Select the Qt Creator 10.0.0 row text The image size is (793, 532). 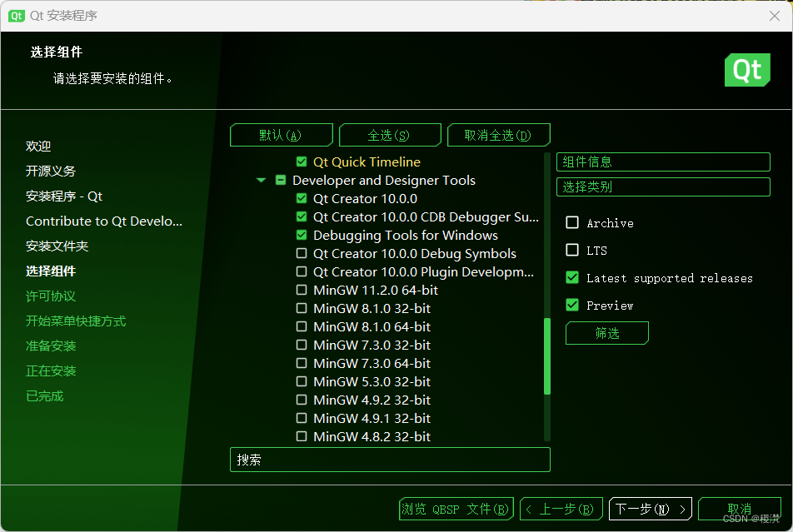point(365,198)
